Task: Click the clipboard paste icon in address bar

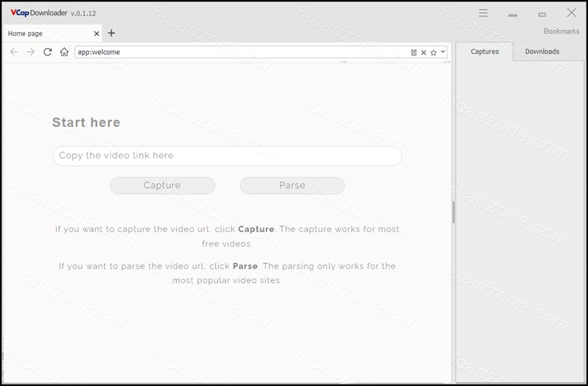Action: coord(414,53)
